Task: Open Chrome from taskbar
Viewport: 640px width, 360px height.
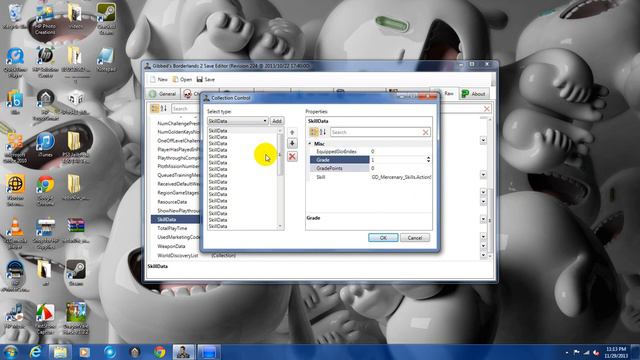Action: 159,352
